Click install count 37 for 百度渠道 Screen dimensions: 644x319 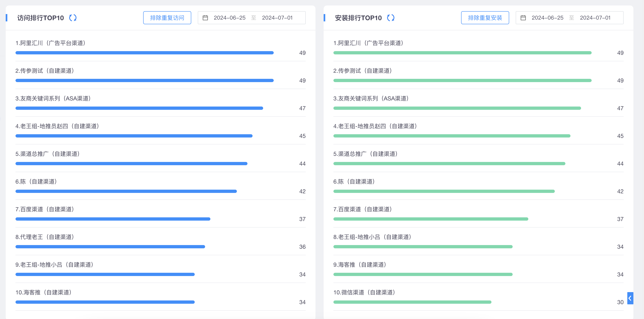(620, 219)
